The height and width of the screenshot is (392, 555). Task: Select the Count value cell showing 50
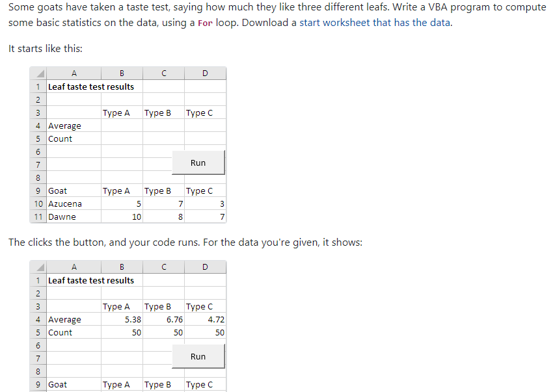tap(121, 332)
